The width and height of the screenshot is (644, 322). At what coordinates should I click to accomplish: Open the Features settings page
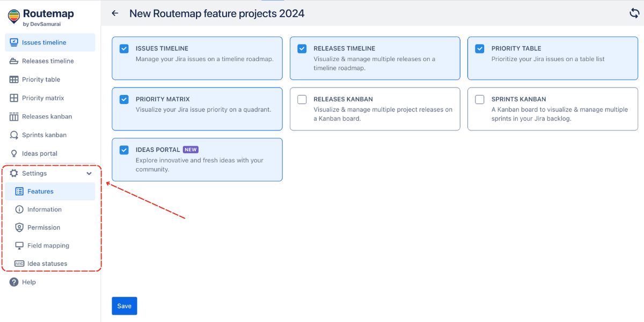[x=40, y=191]
